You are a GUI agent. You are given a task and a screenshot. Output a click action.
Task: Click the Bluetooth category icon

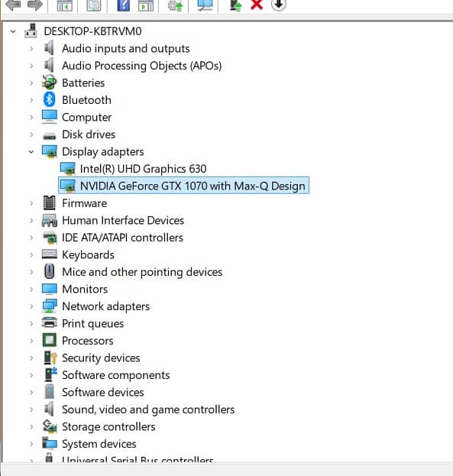49,99
